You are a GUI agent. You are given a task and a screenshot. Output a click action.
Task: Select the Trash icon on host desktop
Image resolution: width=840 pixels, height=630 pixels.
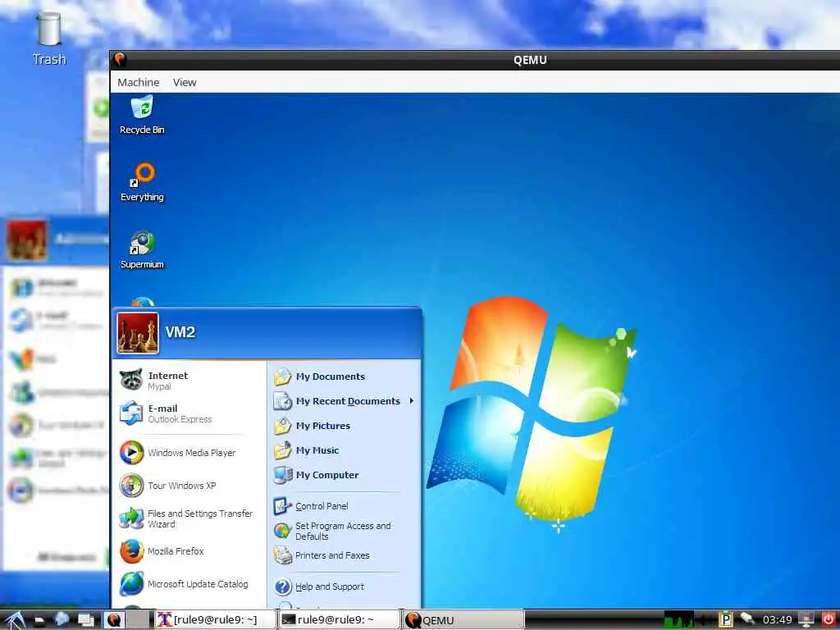coord(49,39)
